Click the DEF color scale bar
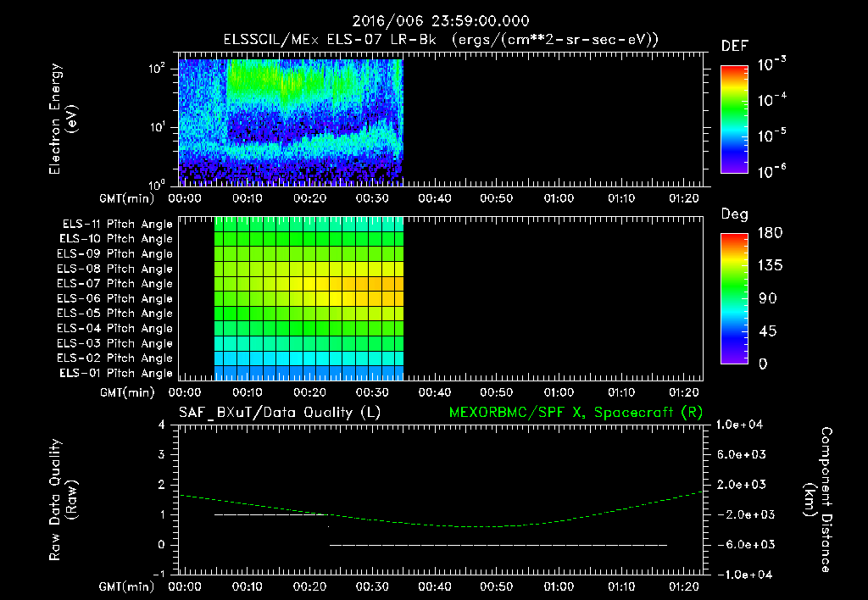Viewport: 868px width, 600px height. 734,119
